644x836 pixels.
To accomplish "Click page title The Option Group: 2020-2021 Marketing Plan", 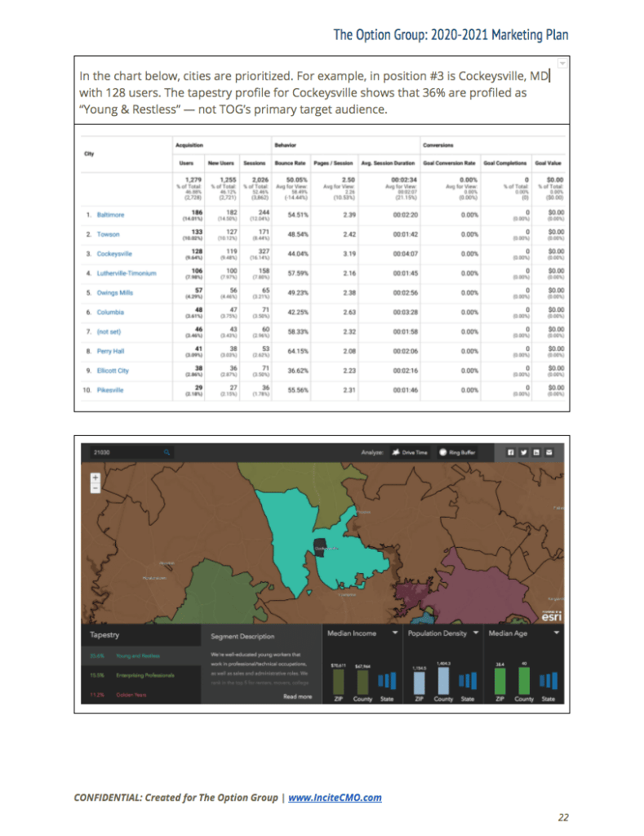I will [x=451, y=34].
